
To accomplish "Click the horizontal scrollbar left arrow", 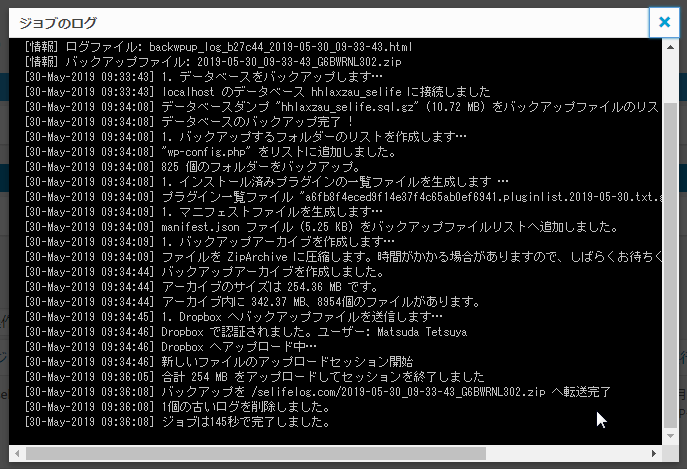I will (17, 453).
